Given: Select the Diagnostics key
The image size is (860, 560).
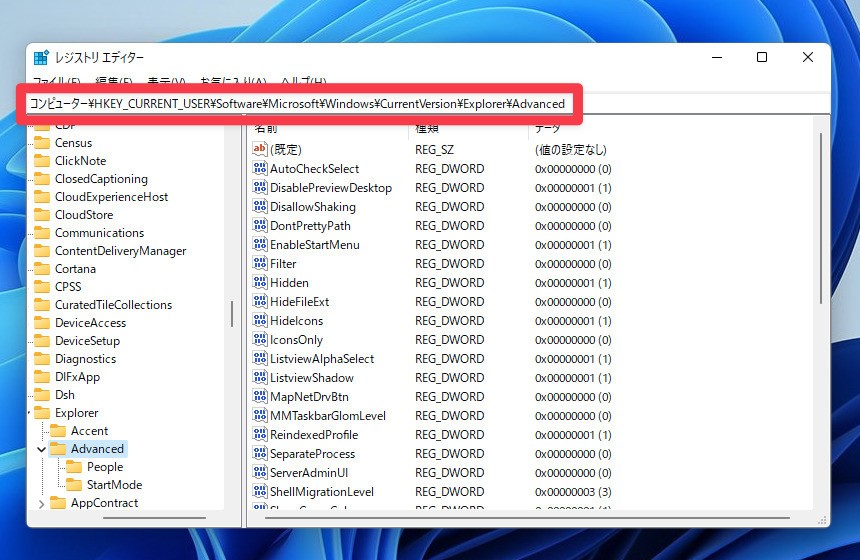Looking at the screenshot, I should [x=86, y=359].
